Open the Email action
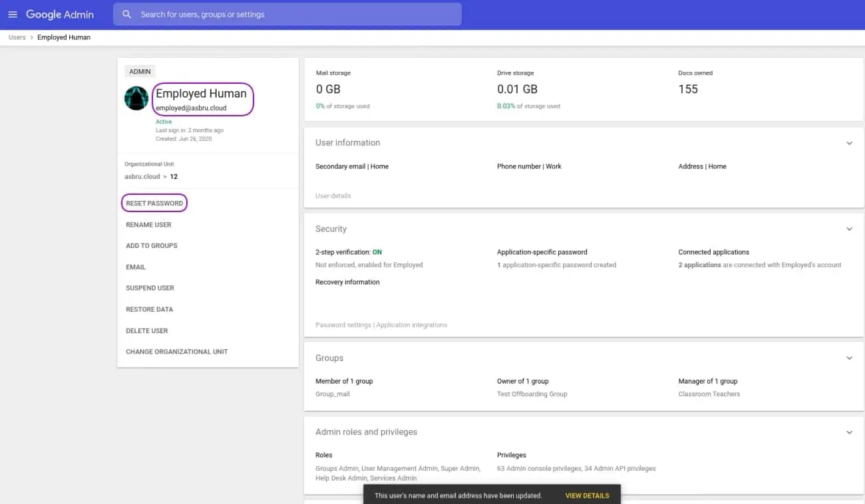 click(136, 267)
